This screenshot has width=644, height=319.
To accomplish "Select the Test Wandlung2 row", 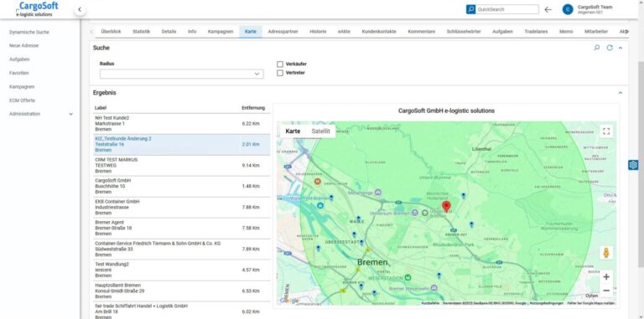I will 182,270.
